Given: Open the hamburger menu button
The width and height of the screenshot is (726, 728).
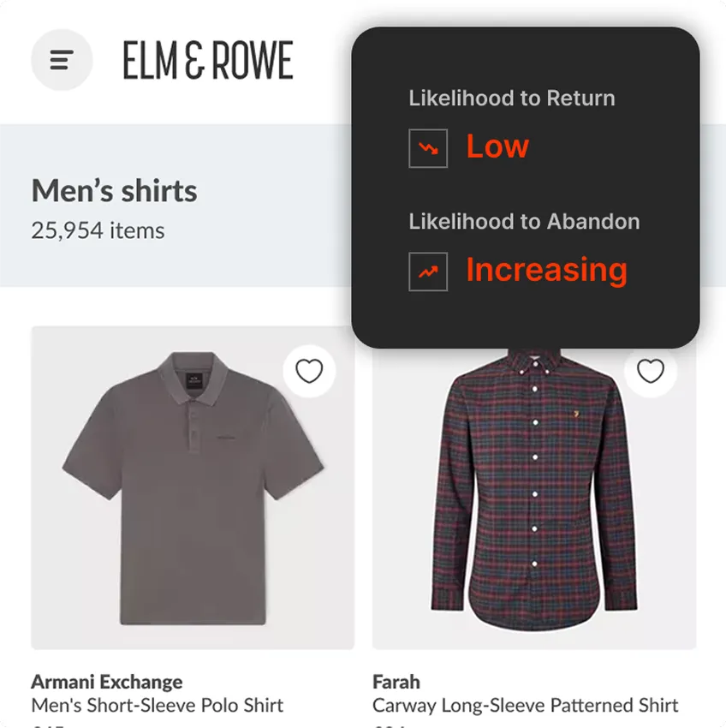Looking at the screenshot, I should (62, 60).
